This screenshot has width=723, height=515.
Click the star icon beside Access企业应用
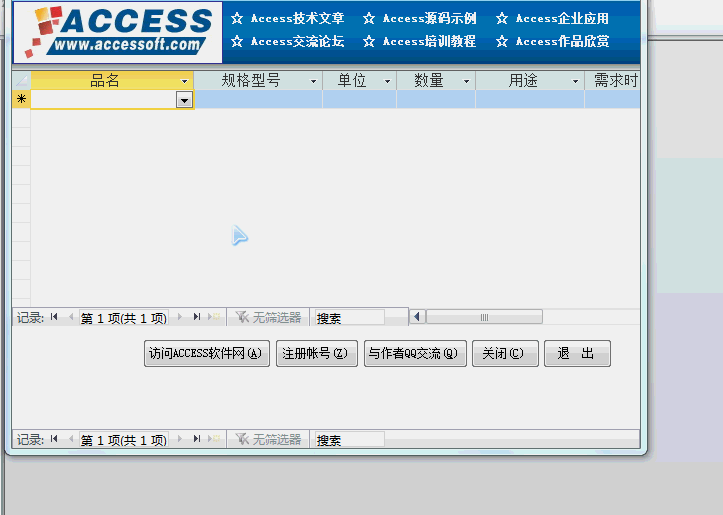pyautogui.click(x=502, y=18)
